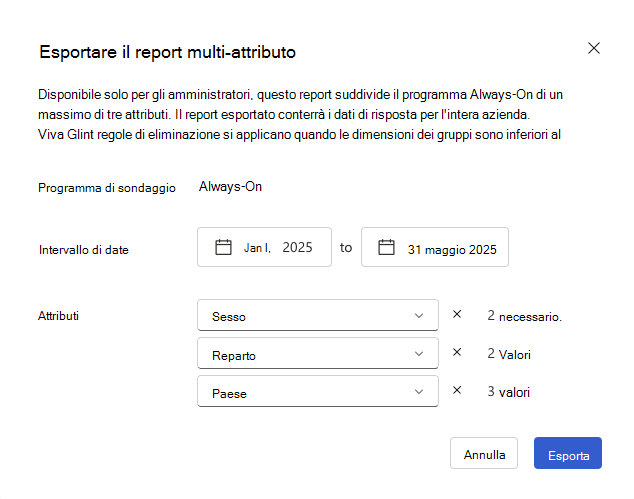The width and height of the screenshot is (634, 499).
Task: Click the Jan 1, 2025 start date field
Action: [x=264, y=247]
